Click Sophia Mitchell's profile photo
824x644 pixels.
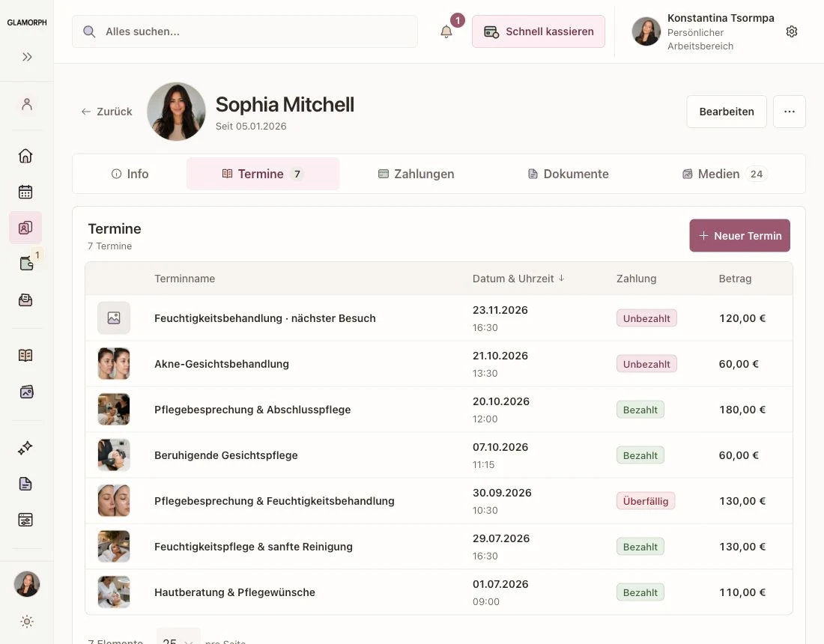pos(176,112)
